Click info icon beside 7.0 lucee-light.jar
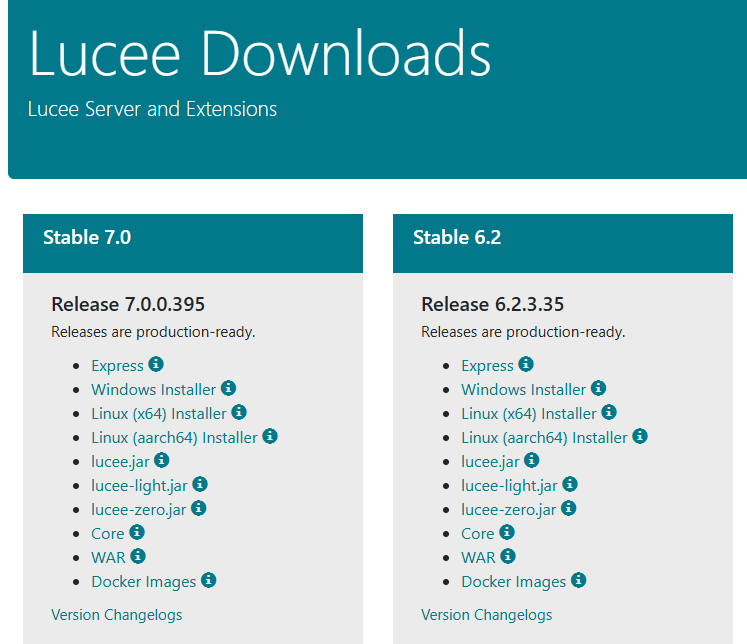747x644 pixels. (x=200, y=484)
